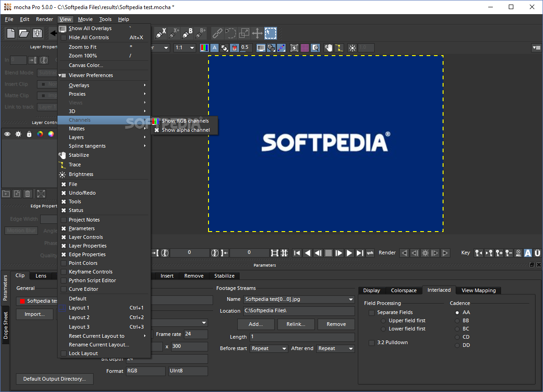
Task: Choose Zoom to Fit from View menu
Action: point(104,46)
